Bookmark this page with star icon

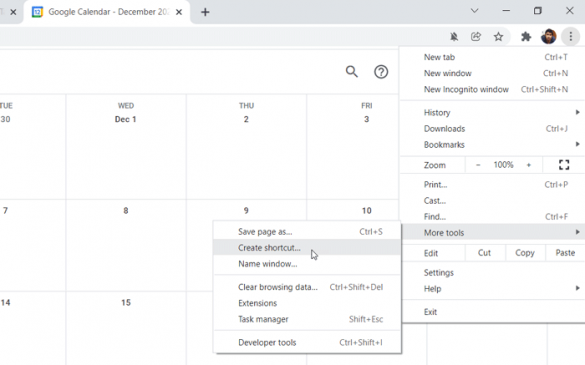[x=498, y=37]
